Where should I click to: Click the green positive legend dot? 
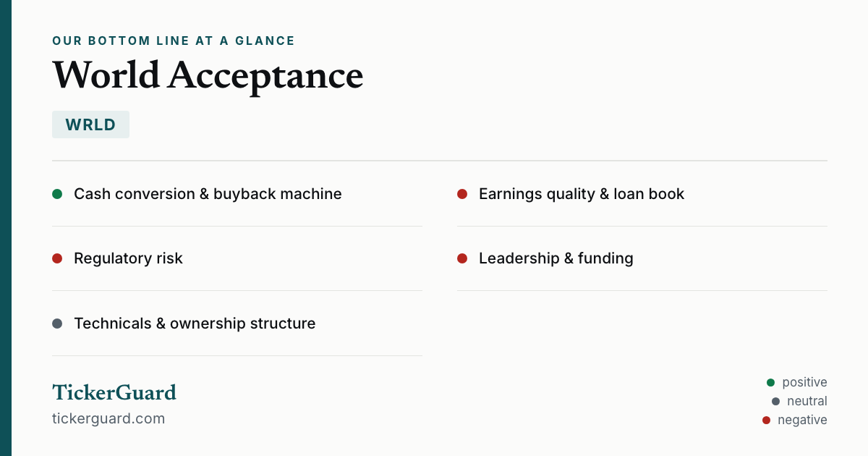[x=770, y=382]
